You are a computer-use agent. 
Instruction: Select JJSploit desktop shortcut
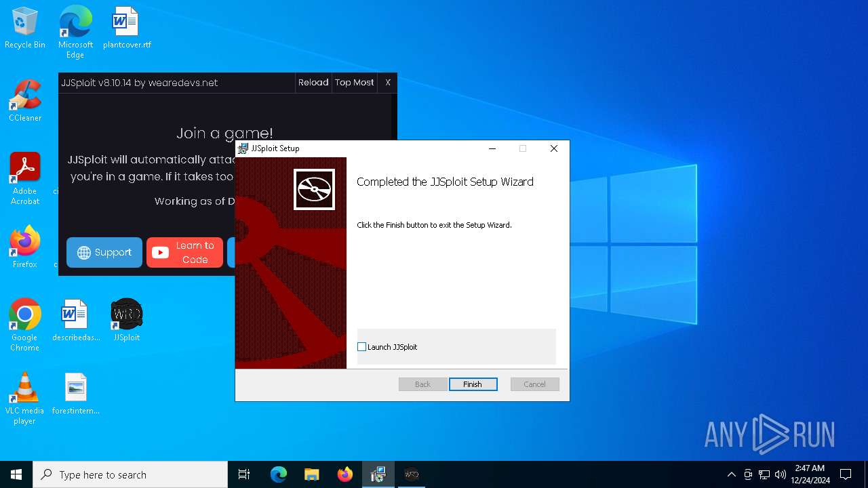127,321
